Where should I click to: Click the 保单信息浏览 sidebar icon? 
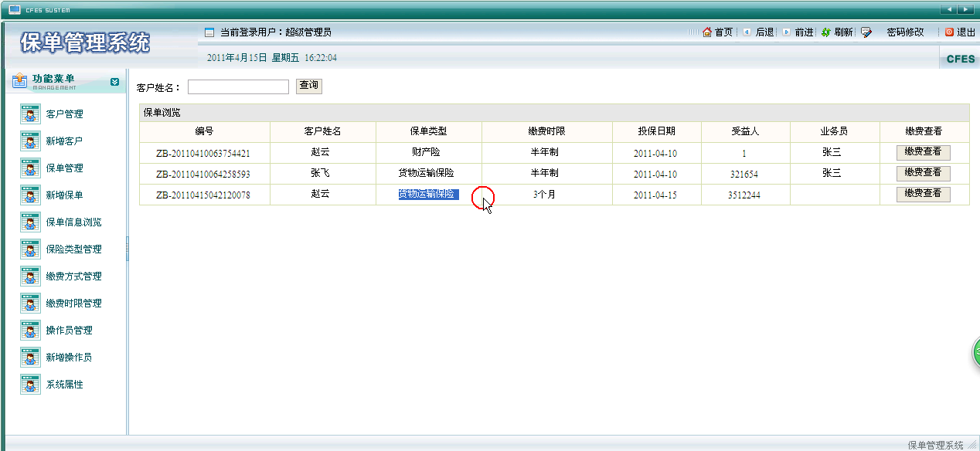pyautogui.click(x=30, y=222)
